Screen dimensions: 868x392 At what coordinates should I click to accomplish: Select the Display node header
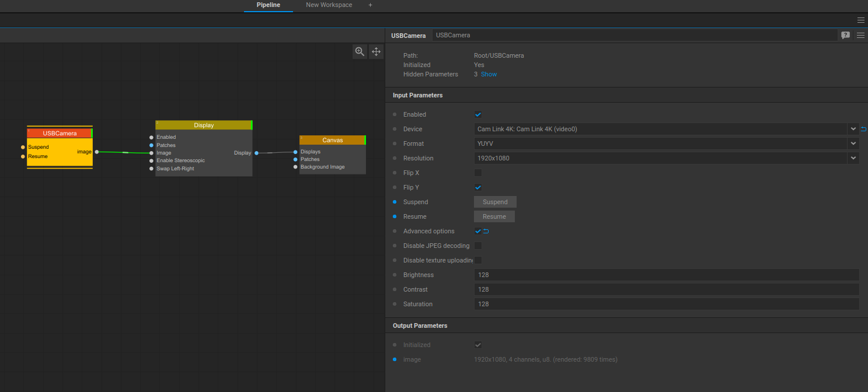204,125
